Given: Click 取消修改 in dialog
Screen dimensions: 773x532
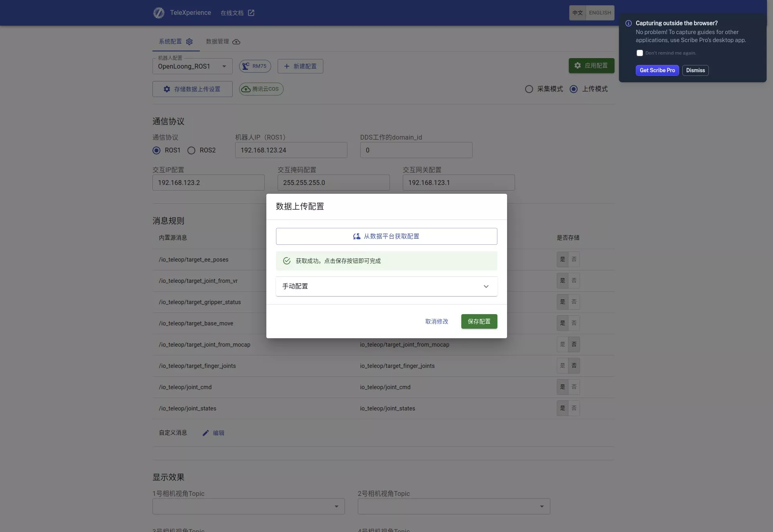Looking at the screenshot, I should coord(437,321).
